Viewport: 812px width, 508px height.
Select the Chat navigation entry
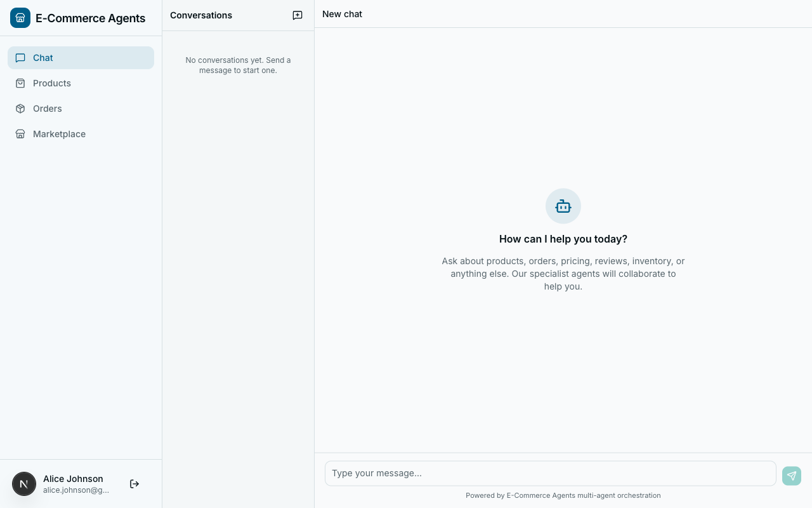(43, 58)
